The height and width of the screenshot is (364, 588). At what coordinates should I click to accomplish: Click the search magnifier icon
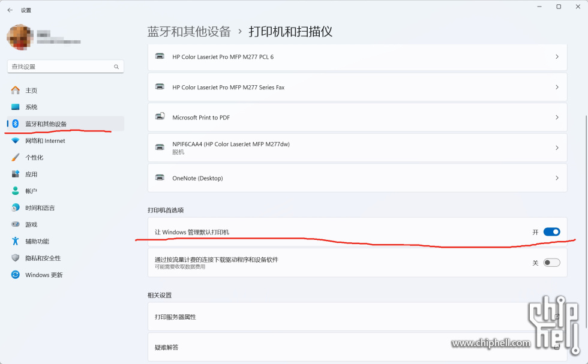coord(116,67)
